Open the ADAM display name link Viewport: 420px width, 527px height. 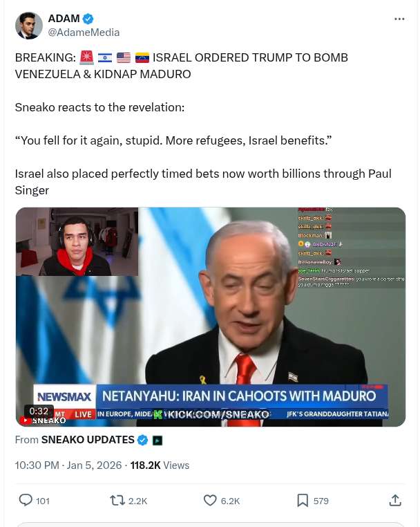point(64,19)
